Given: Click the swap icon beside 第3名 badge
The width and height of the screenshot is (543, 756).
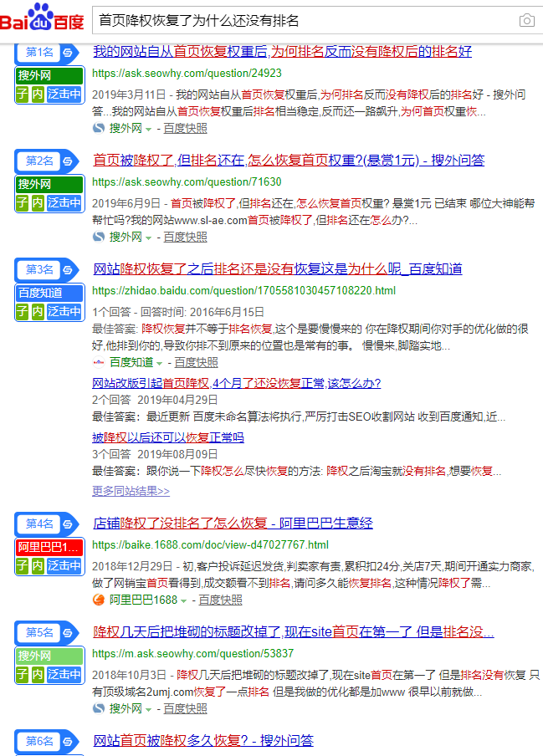Looking at the screenshot, I should coord(68,270).
